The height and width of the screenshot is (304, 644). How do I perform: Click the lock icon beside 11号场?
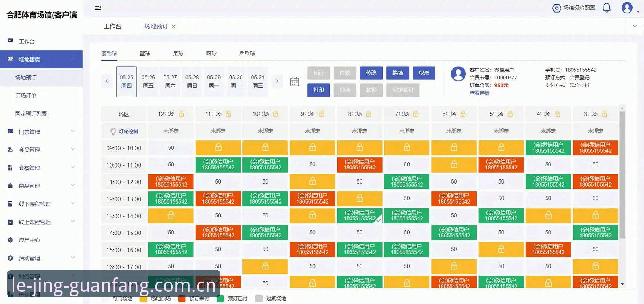228,114
